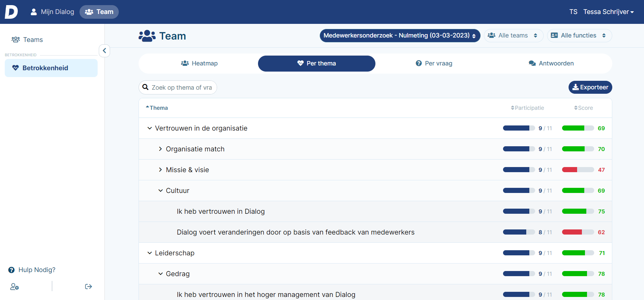The image size is (644, 300).
Task: Click the Team heading people icon
Action: click(147, 36)
